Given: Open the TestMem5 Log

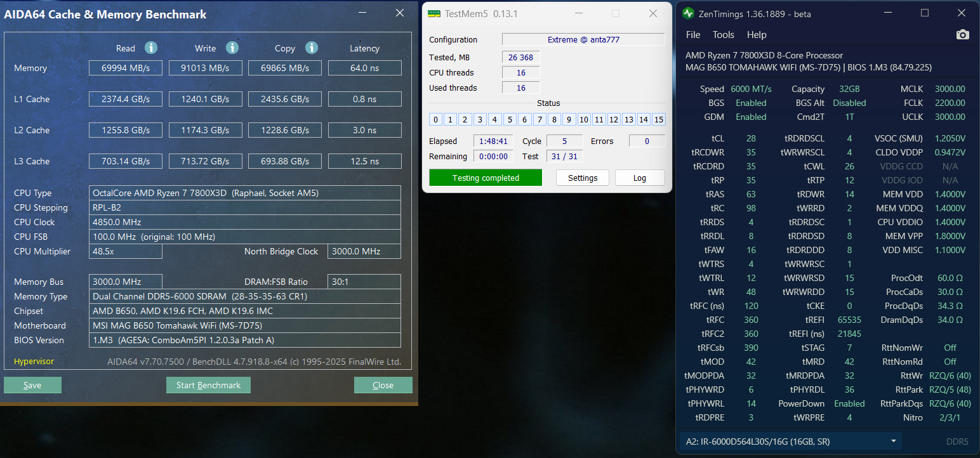Looking at the screenshot, I should [x=639, y=178].
